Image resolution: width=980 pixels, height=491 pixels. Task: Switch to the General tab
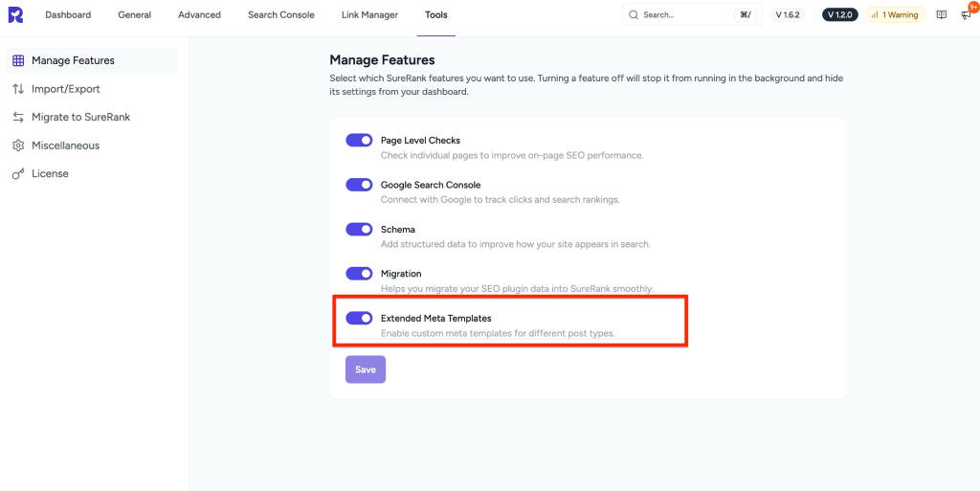click(x=134, y=15)
